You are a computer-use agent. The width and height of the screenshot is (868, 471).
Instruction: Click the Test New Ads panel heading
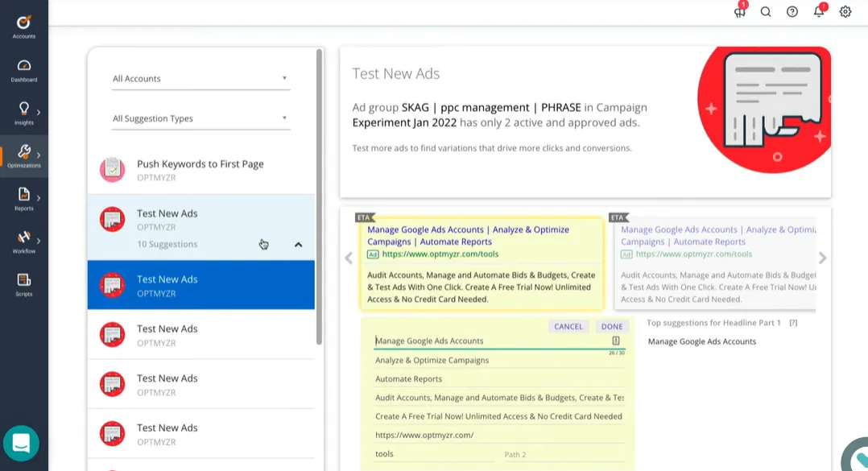pos(396,73)
